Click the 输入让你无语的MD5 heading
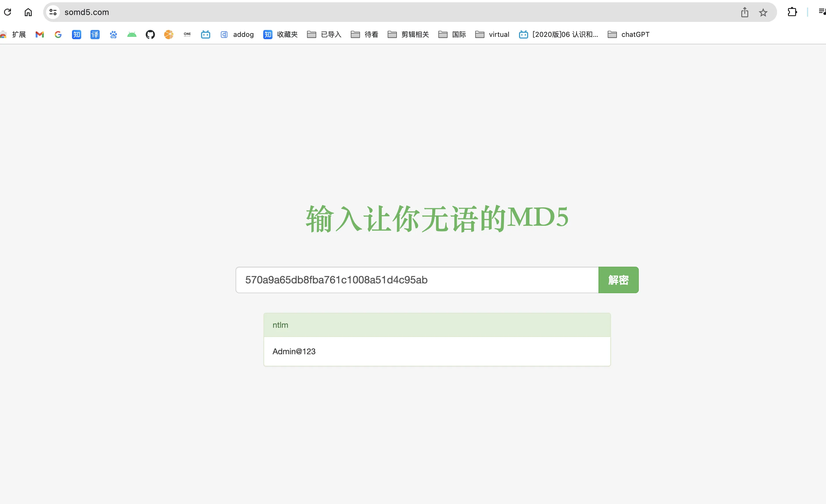 tap(437, 218)
